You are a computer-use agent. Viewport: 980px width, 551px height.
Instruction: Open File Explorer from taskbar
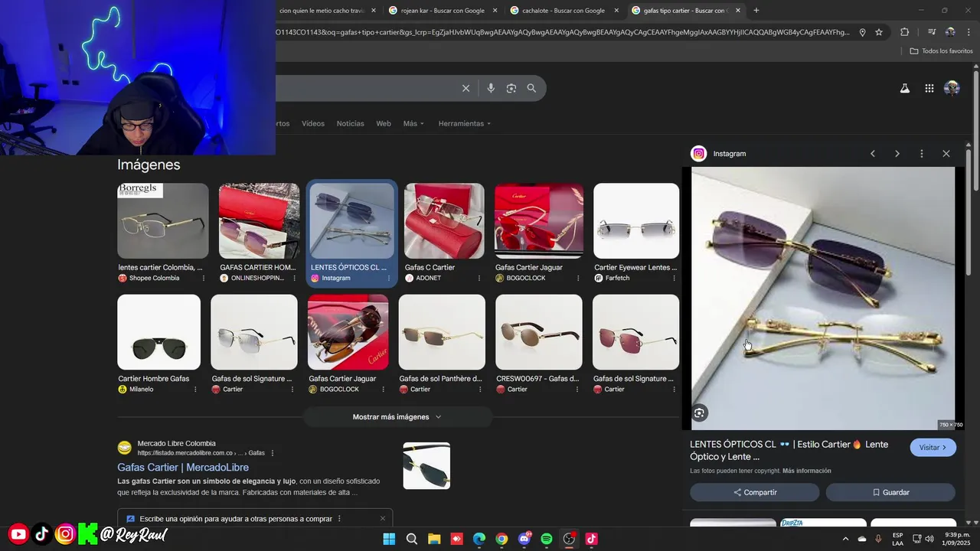click(x=434, y=539)
